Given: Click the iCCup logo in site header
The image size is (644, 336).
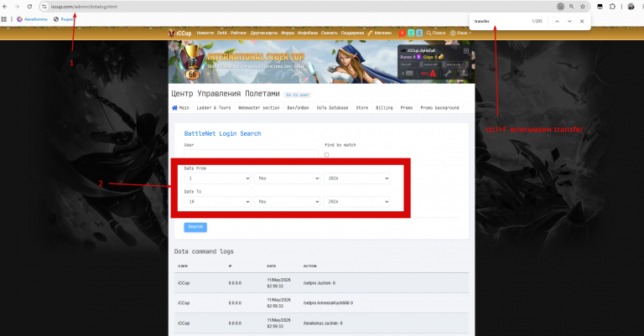Looking at the screenshot, I should [180, 33].
